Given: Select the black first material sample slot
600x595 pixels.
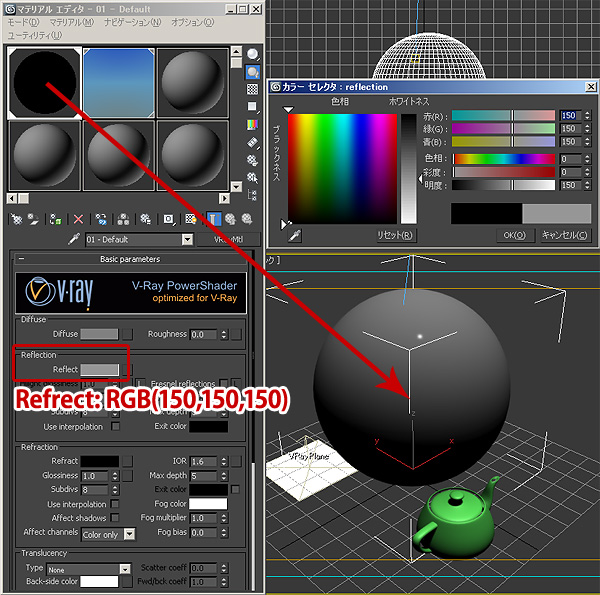Looking at the screenshot, I should [x=44, y=83].
